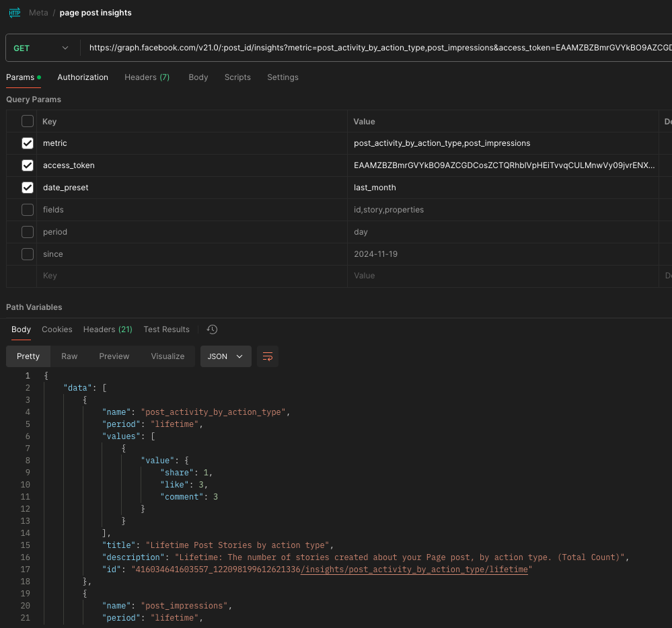Toggle the since parameter on
Viewport: 672px width, 628px height.
(x=28, y=254)
